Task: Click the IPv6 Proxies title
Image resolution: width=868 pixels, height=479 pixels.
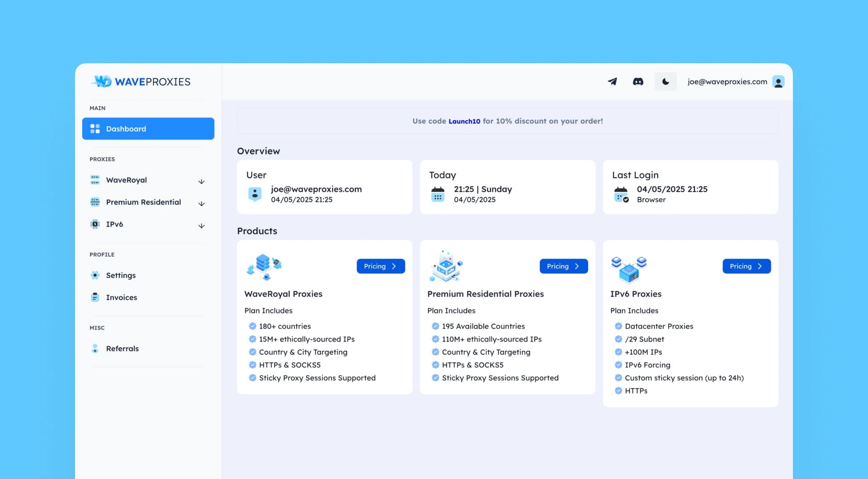Action: click(636, 294)
